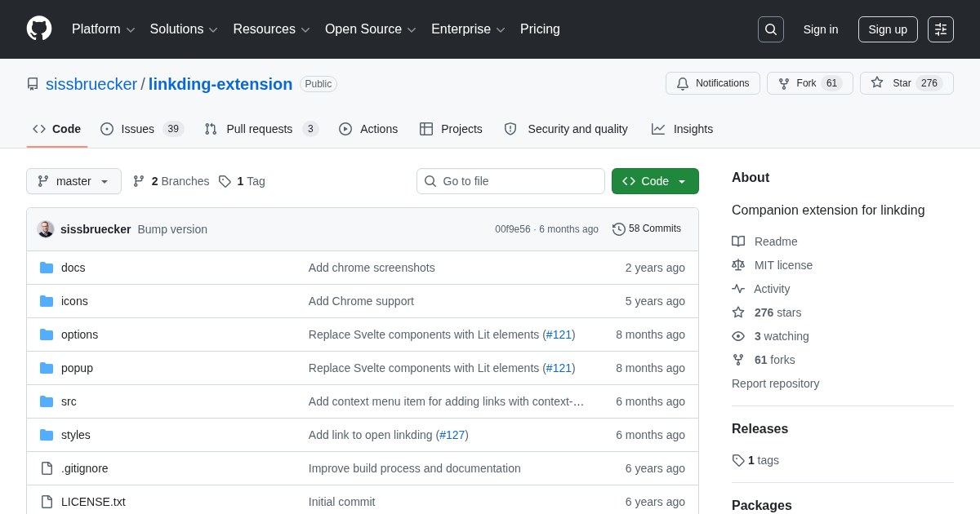This screenshot has height=514, width=980.
Task: Switch to the Pull requests tab
Action: (261, 129)
